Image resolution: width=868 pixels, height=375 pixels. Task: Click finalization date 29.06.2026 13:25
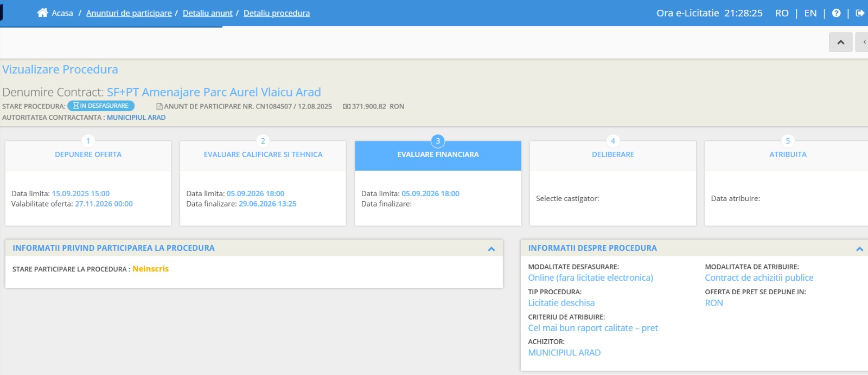pyautogui.click(x=267, y=204)
